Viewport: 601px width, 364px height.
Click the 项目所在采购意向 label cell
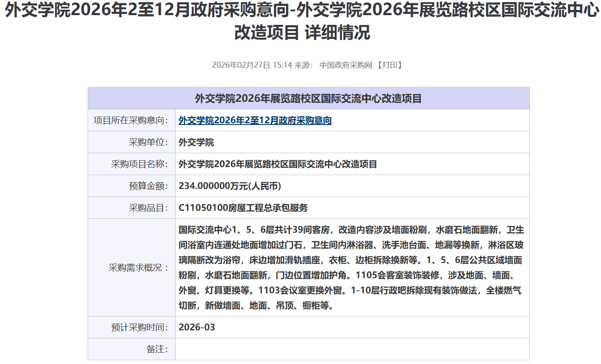pyautogui.click(x=131, y=120)
